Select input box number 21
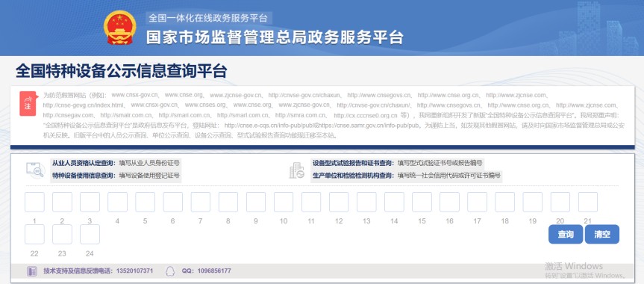This screenshot has width=644, height=284. (588, 202)
